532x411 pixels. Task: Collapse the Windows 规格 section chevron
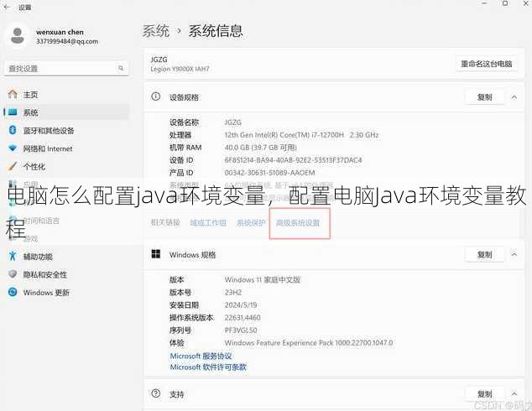coord(514,254)
